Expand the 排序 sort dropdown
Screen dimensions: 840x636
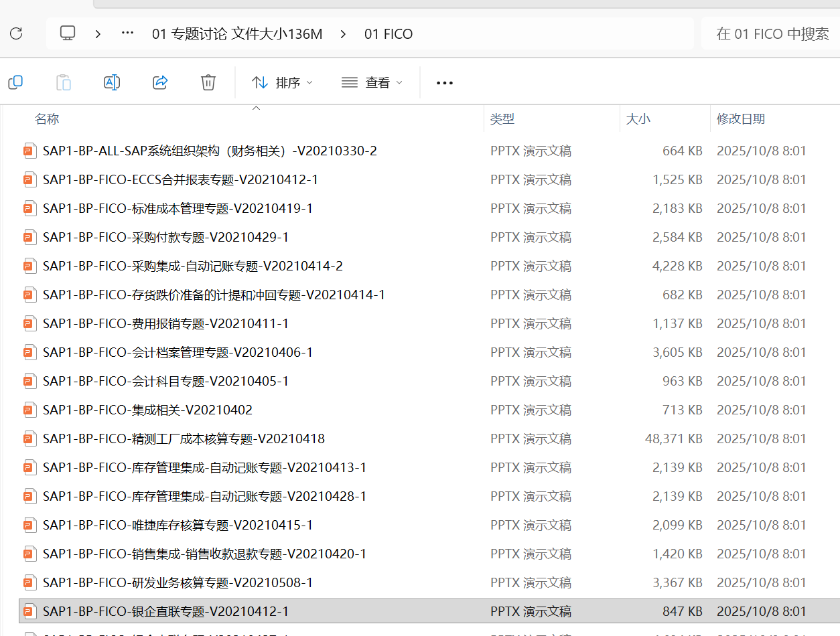pos(282,82)
